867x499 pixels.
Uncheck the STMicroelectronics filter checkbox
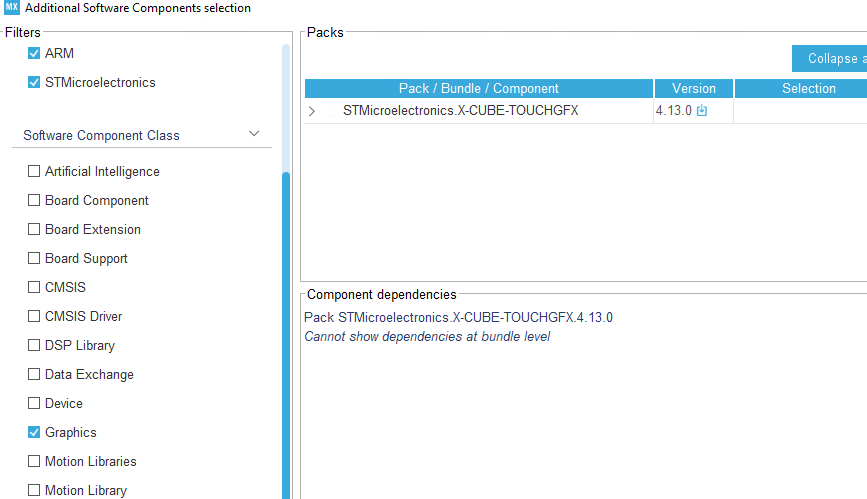[34, 82]
